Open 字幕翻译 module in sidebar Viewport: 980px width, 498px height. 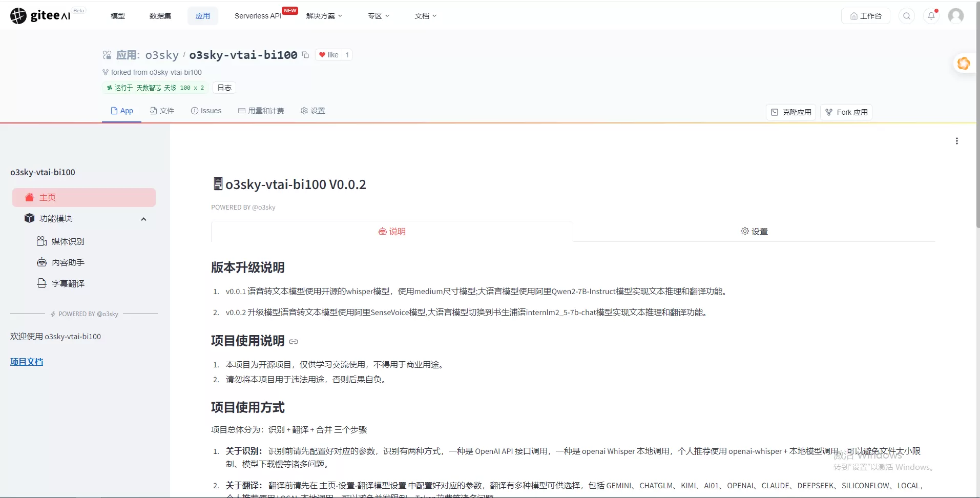click(61, 283)
